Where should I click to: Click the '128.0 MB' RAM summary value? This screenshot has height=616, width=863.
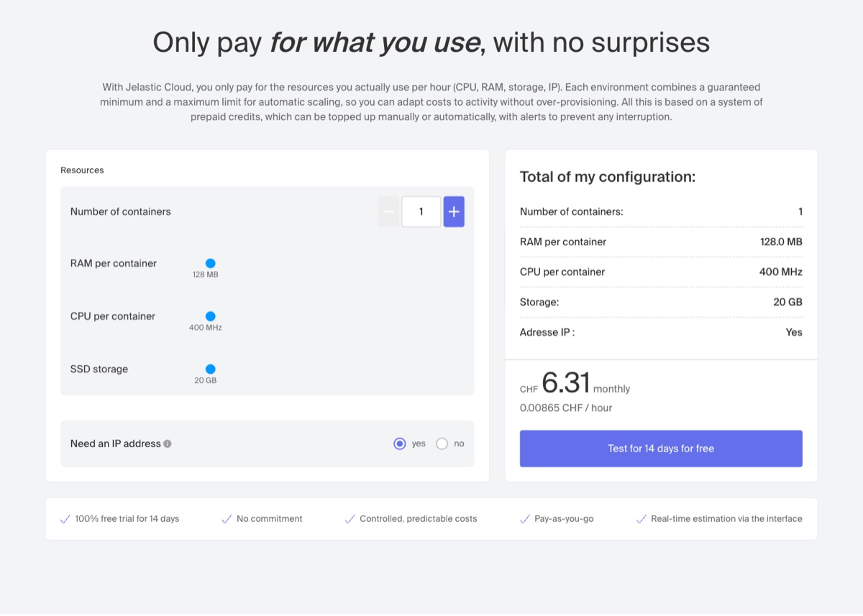click(781, 242)
